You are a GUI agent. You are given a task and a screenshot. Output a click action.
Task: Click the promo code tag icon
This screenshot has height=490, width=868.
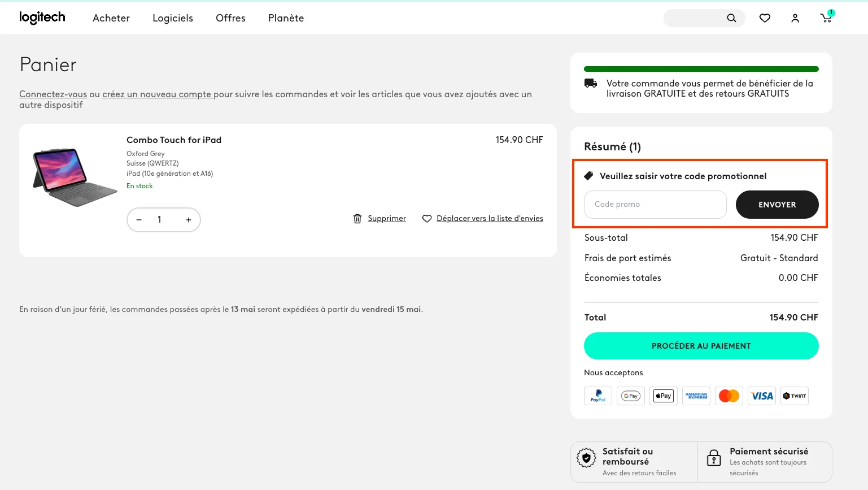(x=588, y=176)
